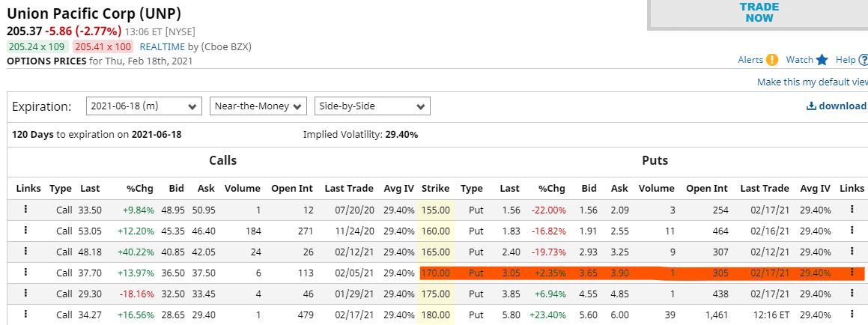Open puts links menu for 180.00 strike
The image size is (868, 325).
point(852,315)
